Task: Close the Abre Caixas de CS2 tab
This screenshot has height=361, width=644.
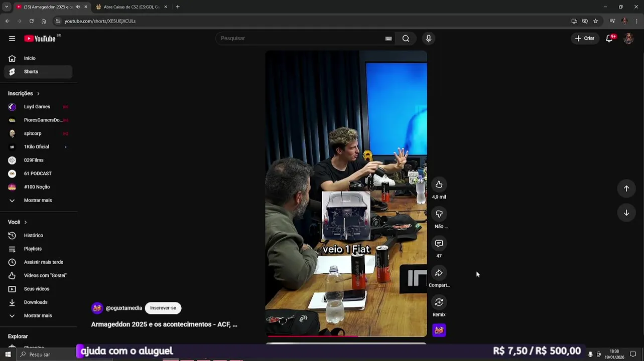Action: (166, 7)
